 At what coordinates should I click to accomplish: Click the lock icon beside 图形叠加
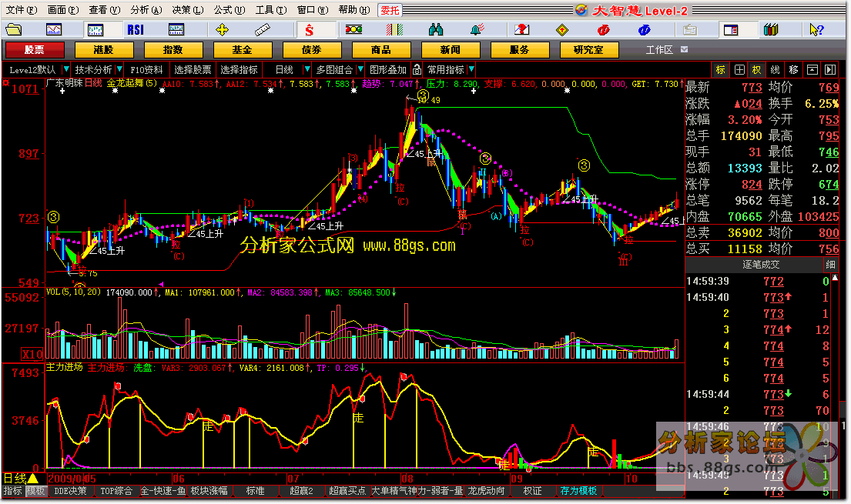coord(417,69)
